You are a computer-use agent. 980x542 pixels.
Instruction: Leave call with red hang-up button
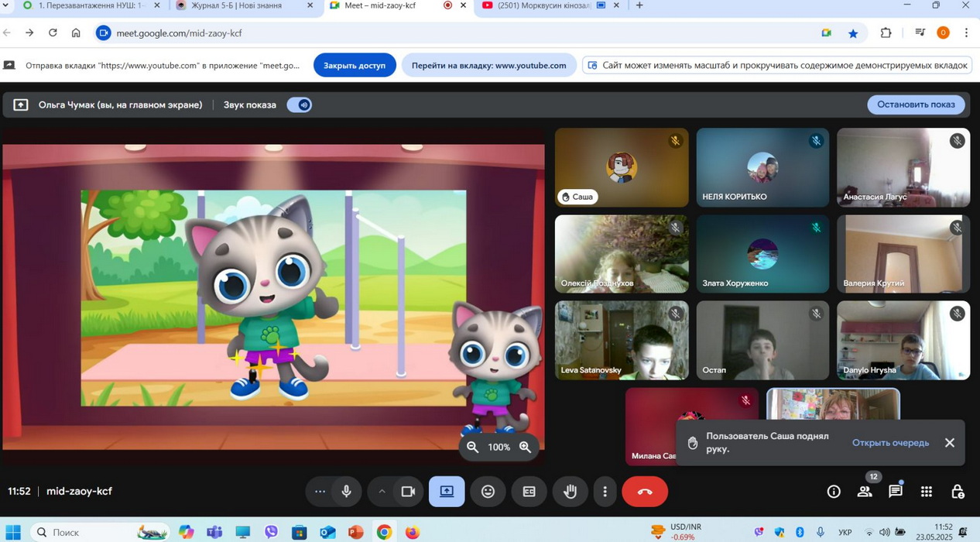[645, 492]
